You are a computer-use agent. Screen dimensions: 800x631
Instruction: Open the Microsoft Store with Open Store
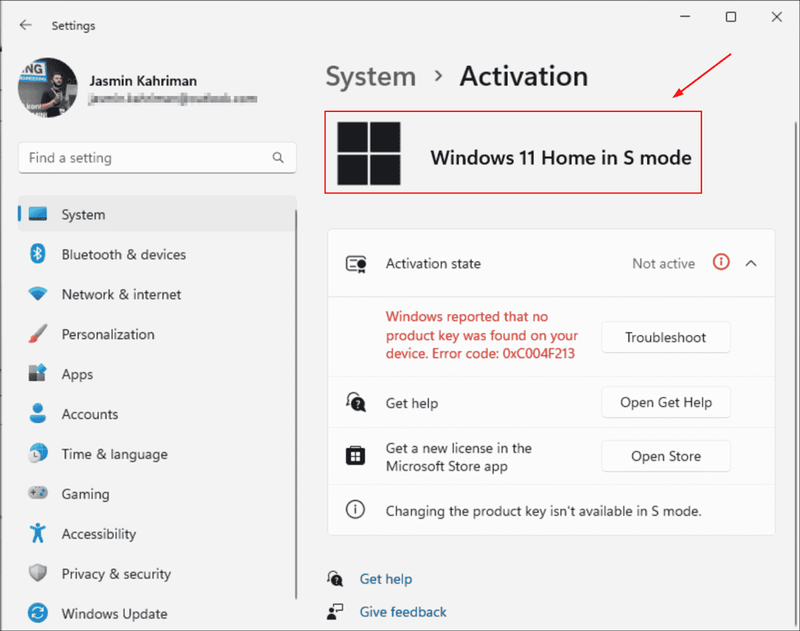point(666,456)
